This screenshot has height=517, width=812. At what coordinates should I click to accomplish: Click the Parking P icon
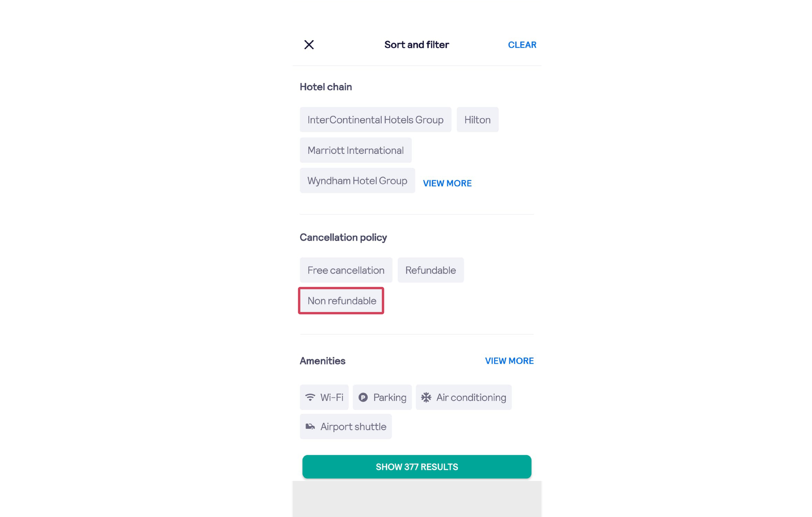tap(363, 397)
